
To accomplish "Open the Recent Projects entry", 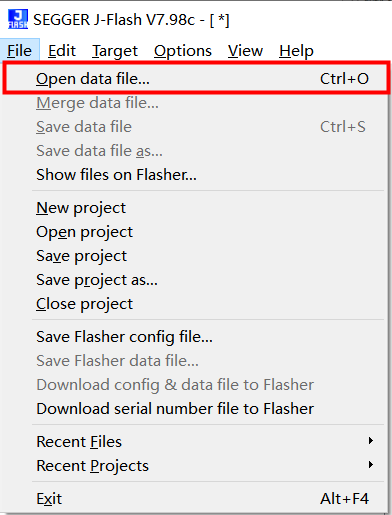I will [x=196, y=466].
